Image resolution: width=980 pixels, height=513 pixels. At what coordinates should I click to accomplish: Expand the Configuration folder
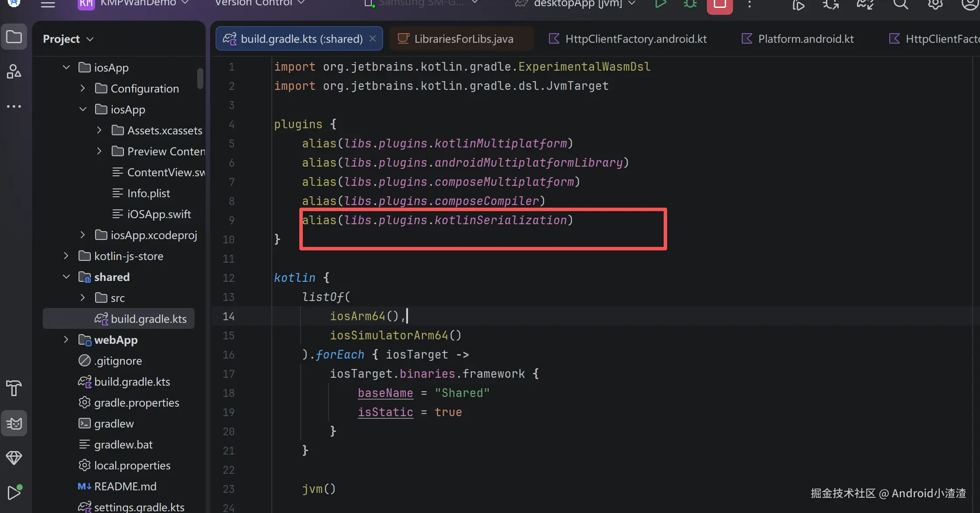(83, 88)
